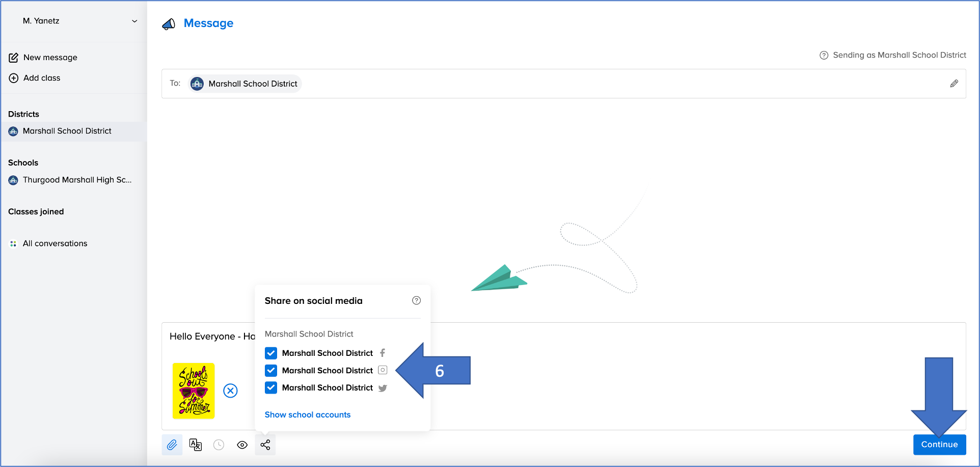Click the pencil edit recipients icon
The height and width of the screenshot is (467, 980).
click(954, 84)
